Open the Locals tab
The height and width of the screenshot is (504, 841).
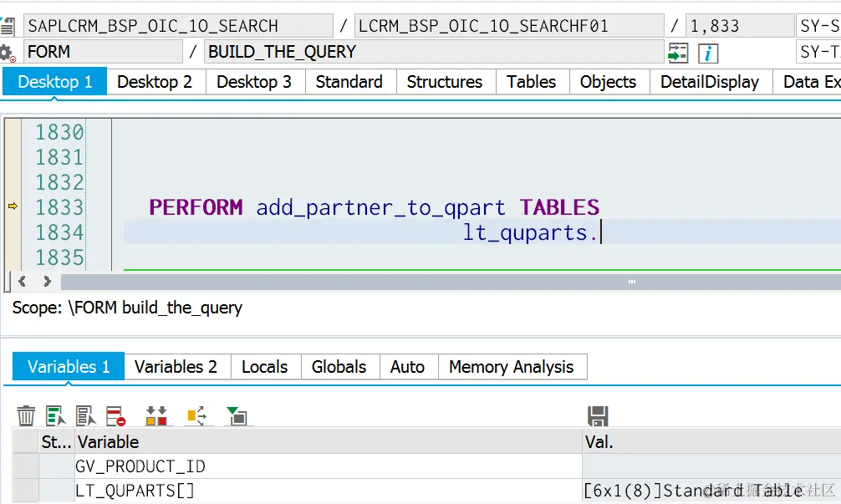point(265,367)
